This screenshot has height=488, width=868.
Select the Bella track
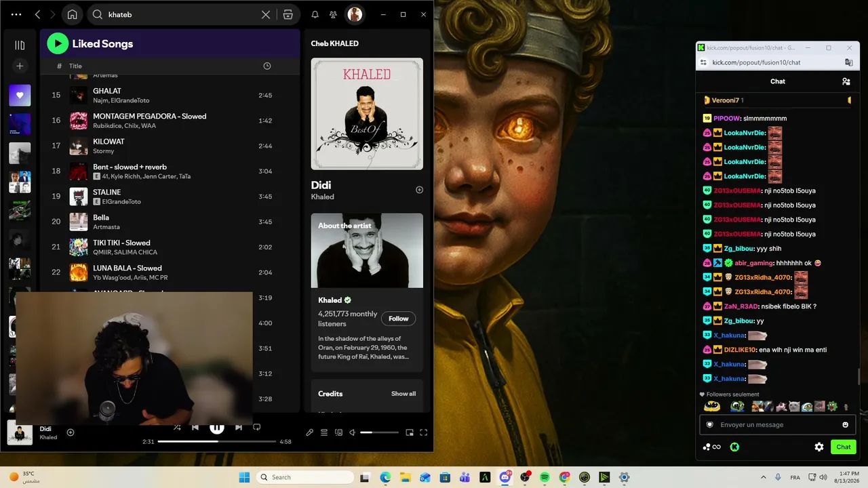[x=101, y=218]
